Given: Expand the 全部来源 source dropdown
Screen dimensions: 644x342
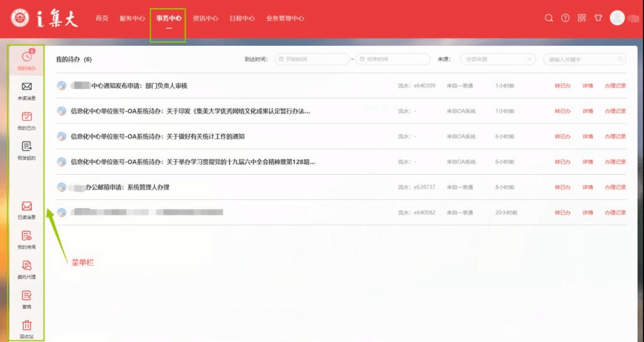Looking at the screenshot, I should click(497, 59).
